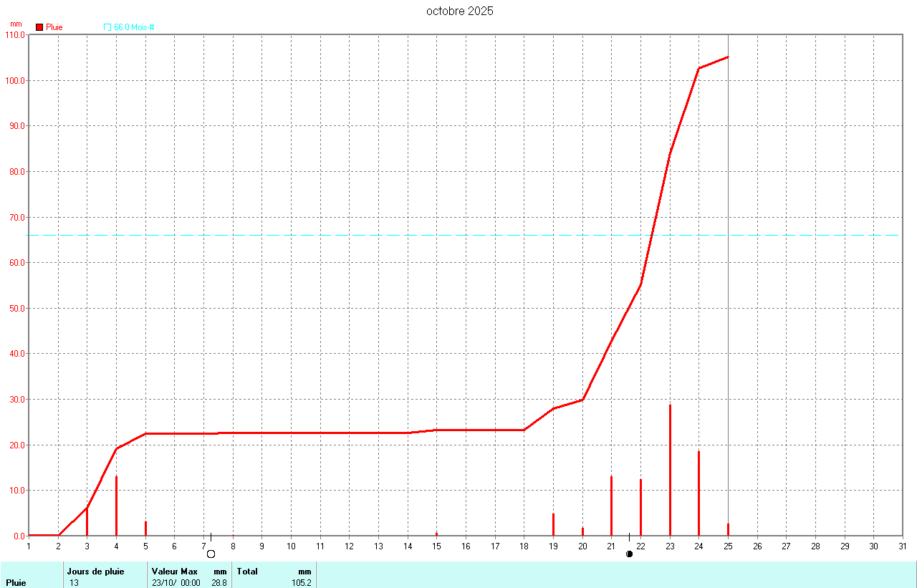Select the Pluie row label in table
This screenshot has width=917, height=588.
[x=16, y=583]
